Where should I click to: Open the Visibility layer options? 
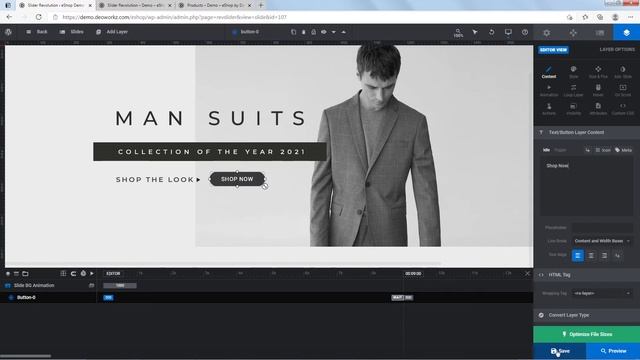pos(573,109)
